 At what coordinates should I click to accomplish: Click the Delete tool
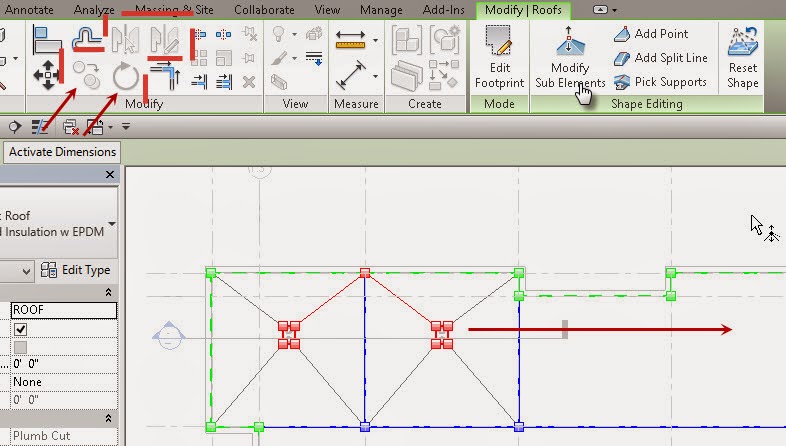pos(249,82)
